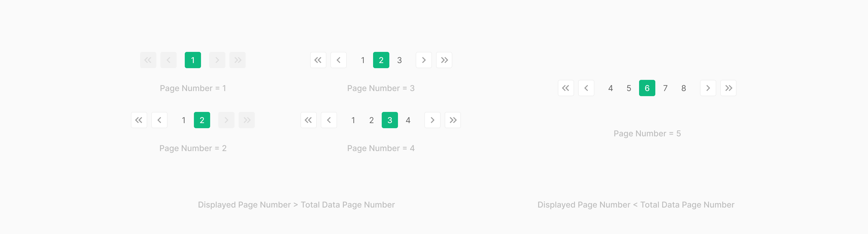
Task: Jump to last page in the 4–8 pagination
Action: [x=728, y=88]
